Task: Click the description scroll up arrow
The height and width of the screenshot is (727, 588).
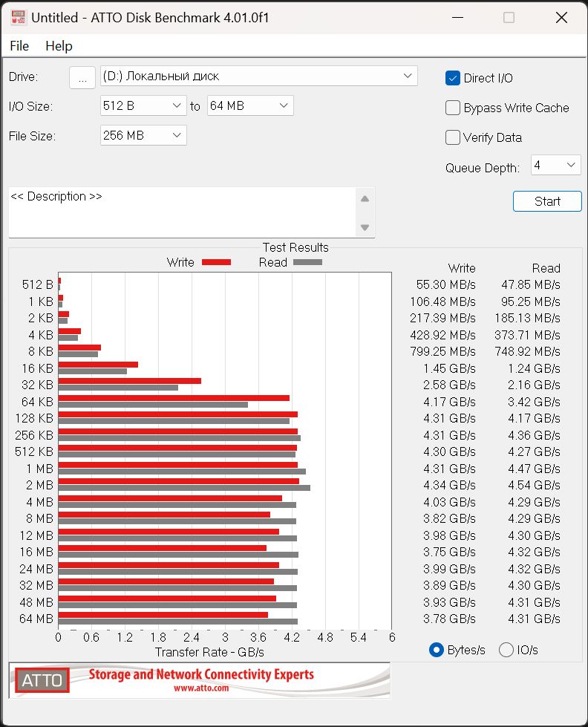Action: click(365, 199)
